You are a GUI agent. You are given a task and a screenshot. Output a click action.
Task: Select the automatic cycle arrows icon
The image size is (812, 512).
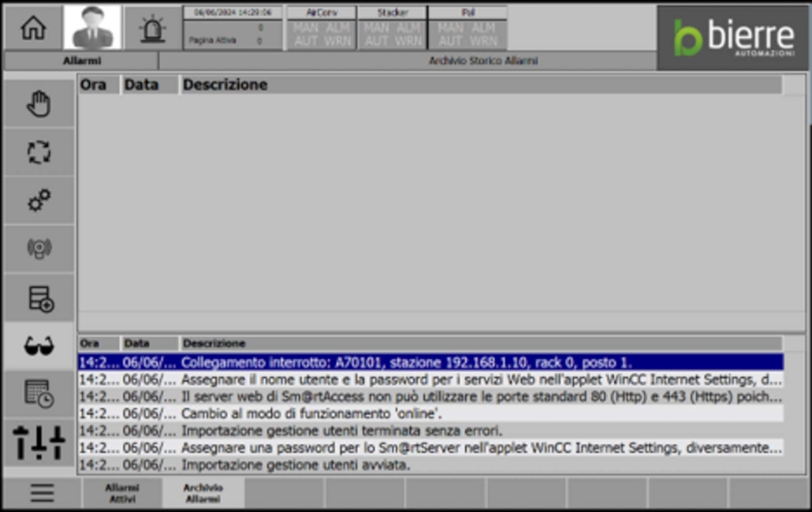pyautogui.click(x=39, y=152)
